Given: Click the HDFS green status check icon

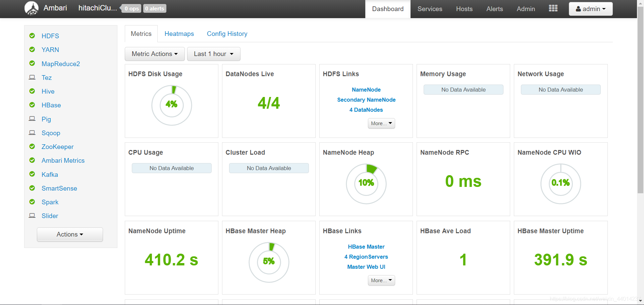Looking at the screenshot, I should click(x=32, y=36).
